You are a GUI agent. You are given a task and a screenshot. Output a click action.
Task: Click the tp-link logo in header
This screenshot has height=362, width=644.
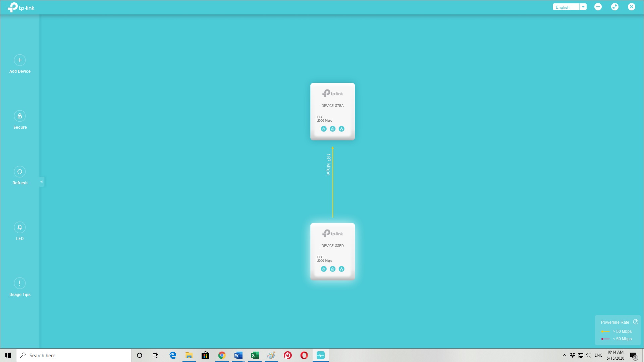click(x=21, y=7)
